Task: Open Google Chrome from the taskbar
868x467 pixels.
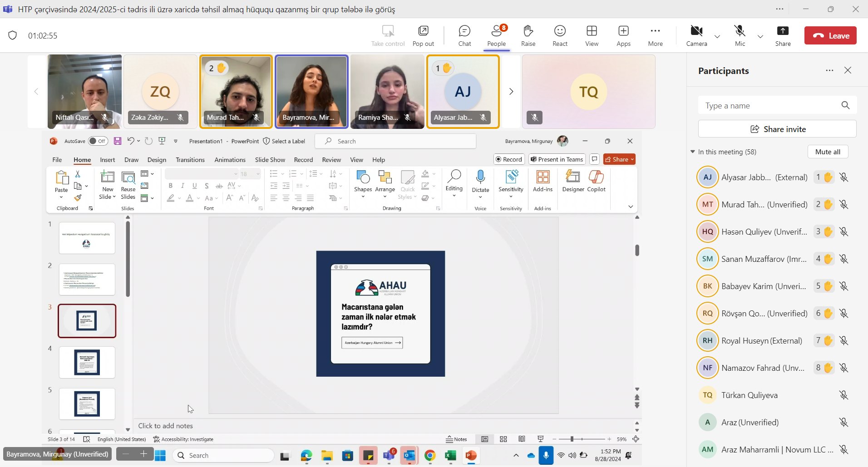Action: [430, 455]
